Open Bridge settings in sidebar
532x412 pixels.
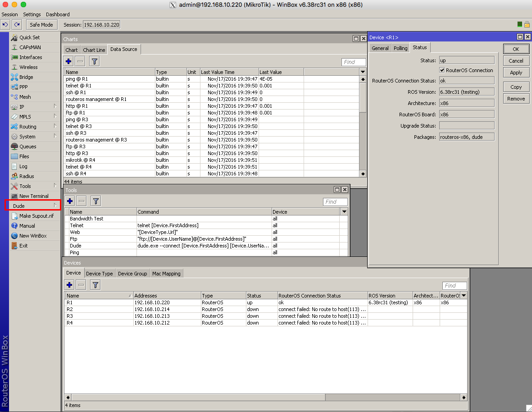[26, 77]
